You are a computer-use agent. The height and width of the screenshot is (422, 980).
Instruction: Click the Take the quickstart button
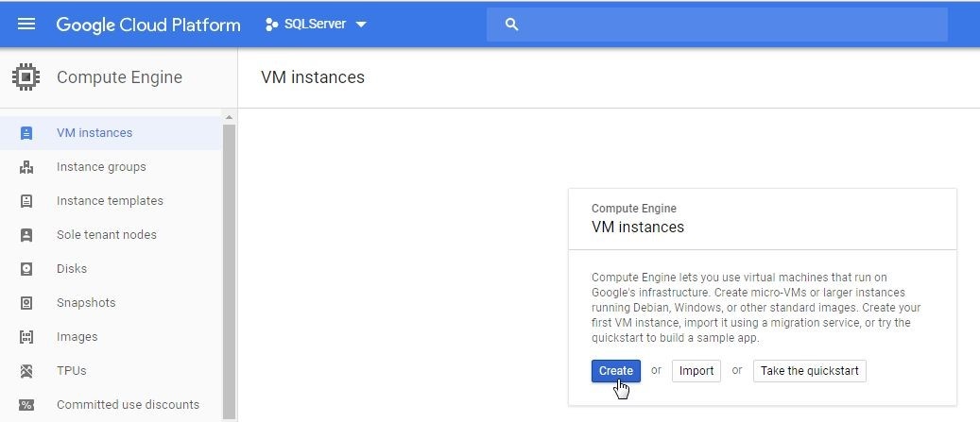(x=809, y=371)
